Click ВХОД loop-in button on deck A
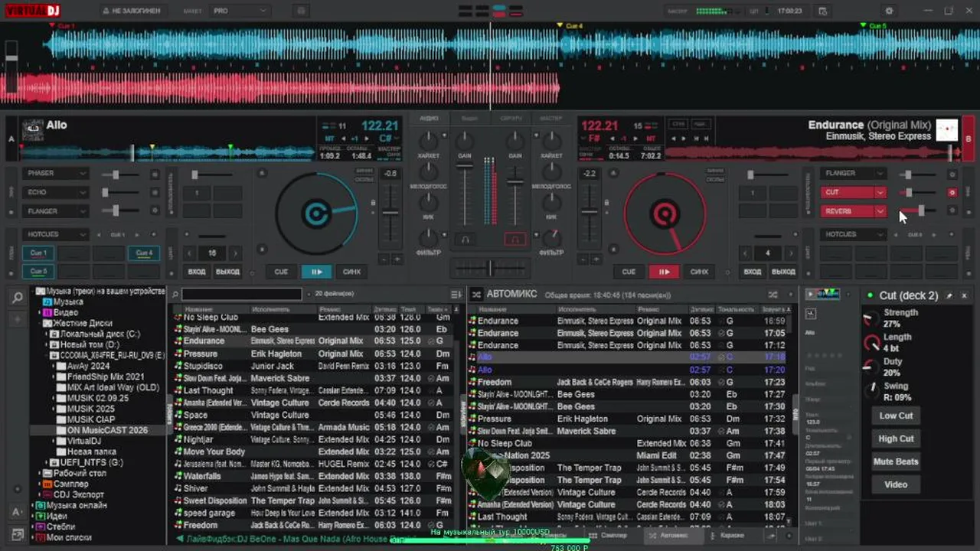 pos(197,272)
